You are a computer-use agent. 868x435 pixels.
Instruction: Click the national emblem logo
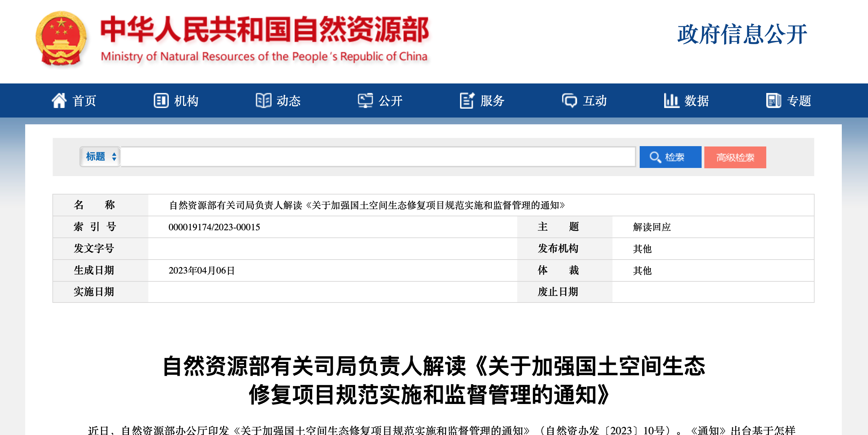click(61, 38)
